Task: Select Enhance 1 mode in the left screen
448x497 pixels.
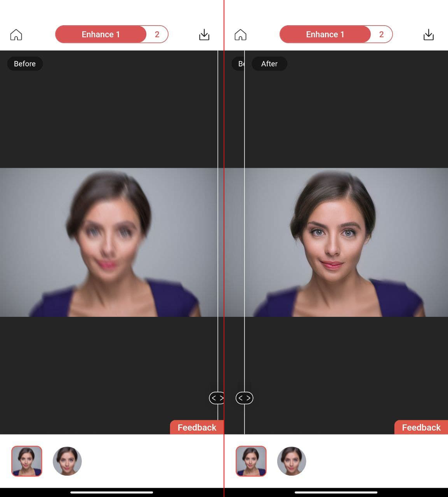Action: pyautogui.click(x=101, y=35)
